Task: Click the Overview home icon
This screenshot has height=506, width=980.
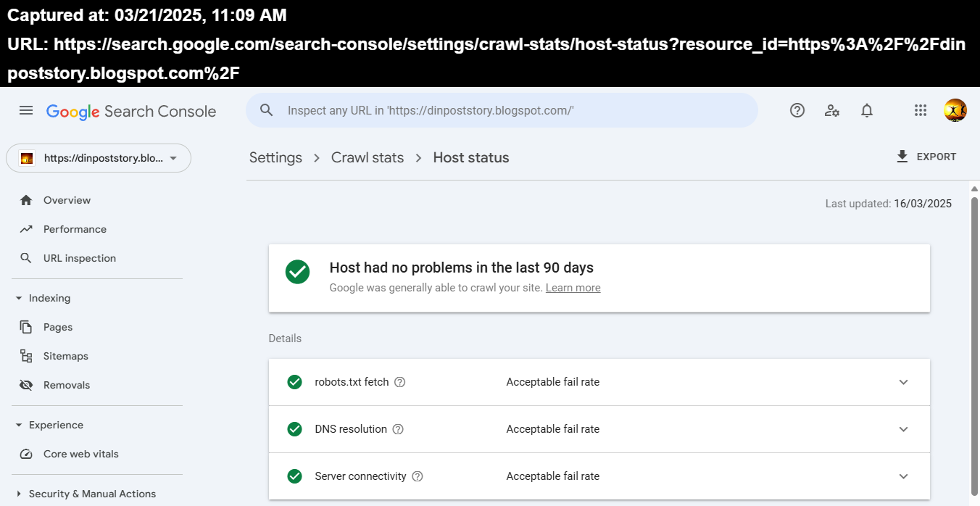Action: pyautogui.click(x=26, y=200)
